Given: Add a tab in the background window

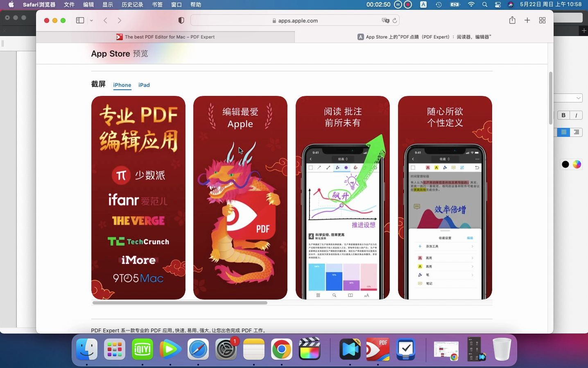Looking at the screenshot, I should click(x=584, y=31).
